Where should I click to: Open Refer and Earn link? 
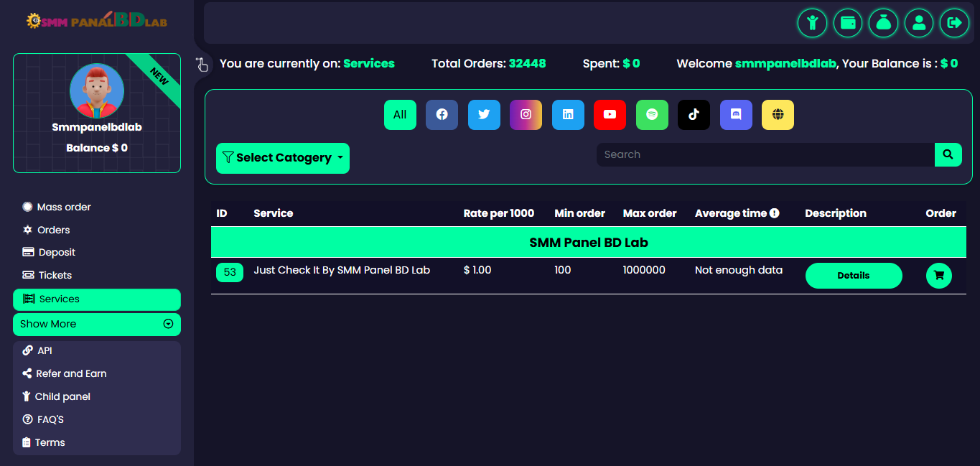click(x=71, y=373)
